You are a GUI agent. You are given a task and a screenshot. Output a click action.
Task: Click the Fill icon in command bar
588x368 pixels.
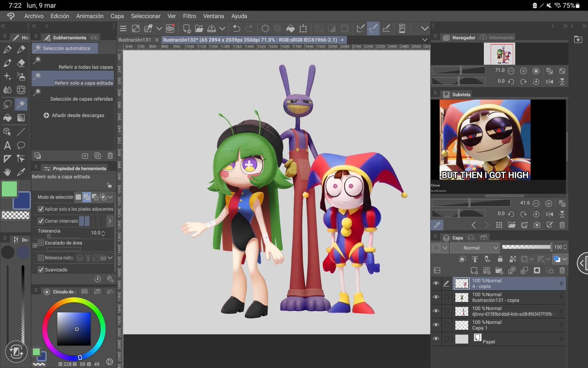(291, 28)
